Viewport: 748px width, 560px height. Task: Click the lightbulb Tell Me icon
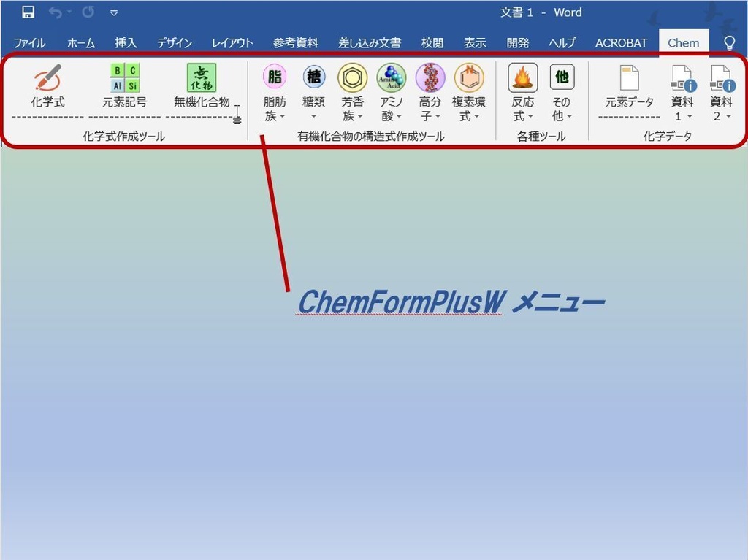tap(730, 43)
